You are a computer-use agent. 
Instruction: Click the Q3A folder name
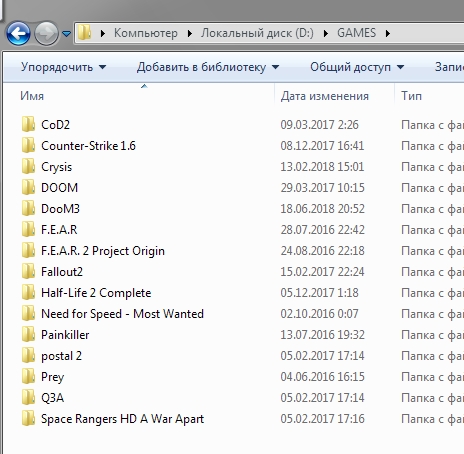[52, 398]
